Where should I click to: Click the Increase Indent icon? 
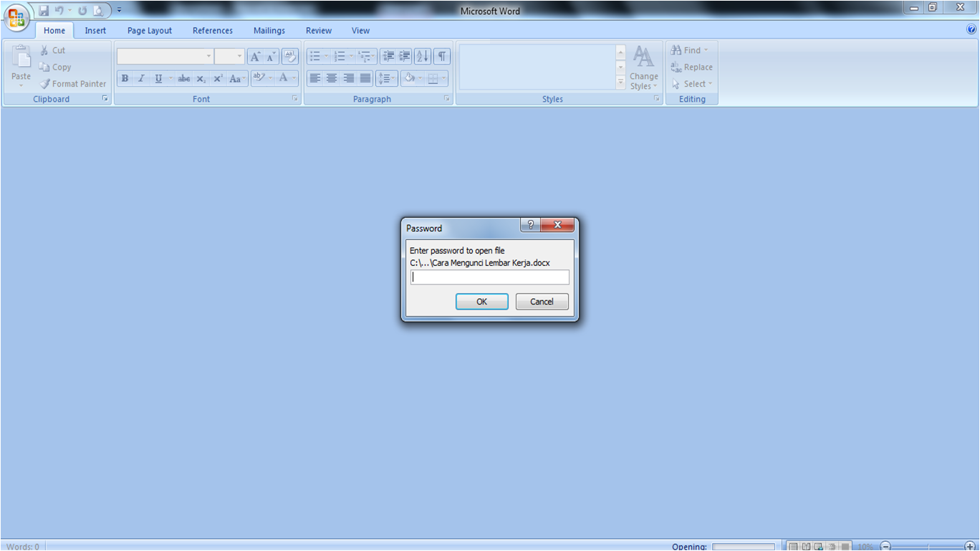coord(405,56)
